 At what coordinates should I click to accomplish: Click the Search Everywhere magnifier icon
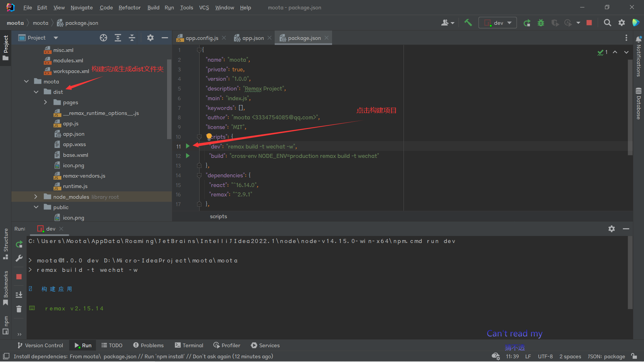tap(607, 23)
